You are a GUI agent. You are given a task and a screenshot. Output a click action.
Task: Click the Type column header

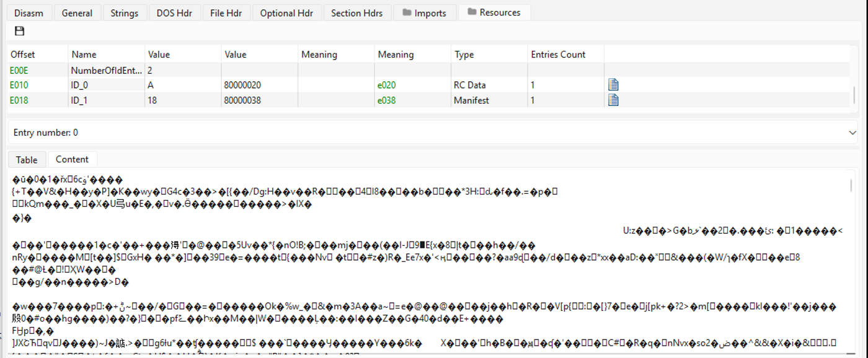pos(489,55)
